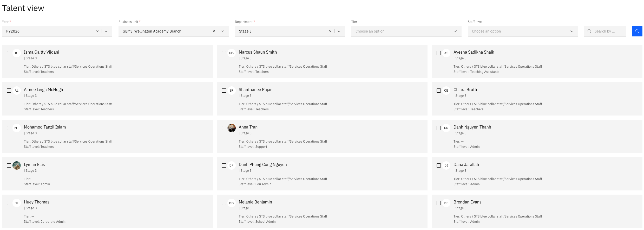Clear the Stage 3 department selection
This screenshot has width=644, height=230.
[330, 31]
